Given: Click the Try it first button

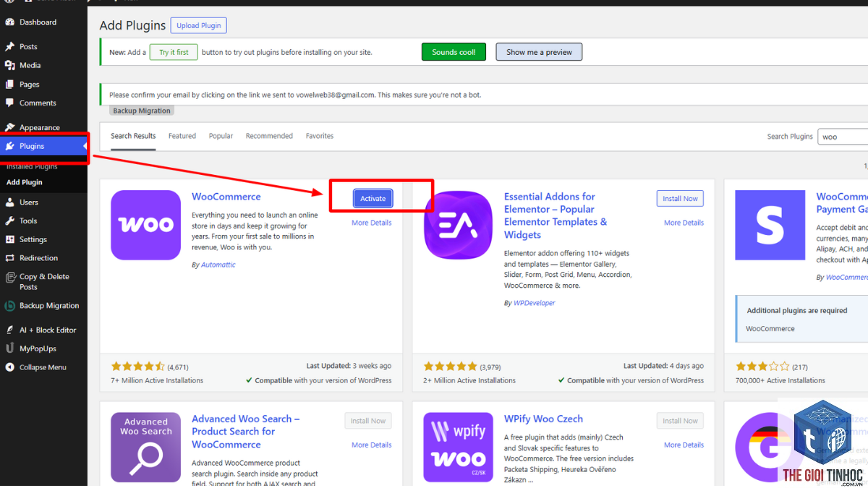Looking at the screenshot, I should (x=174, y=52).
